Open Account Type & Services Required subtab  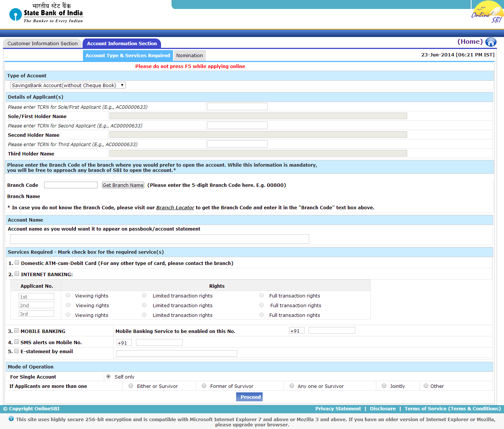click(128, 55)
